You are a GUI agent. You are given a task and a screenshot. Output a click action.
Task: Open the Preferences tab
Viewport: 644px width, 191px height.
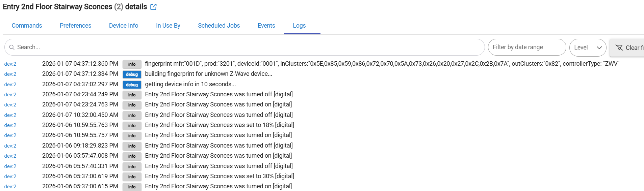(75, 26)
